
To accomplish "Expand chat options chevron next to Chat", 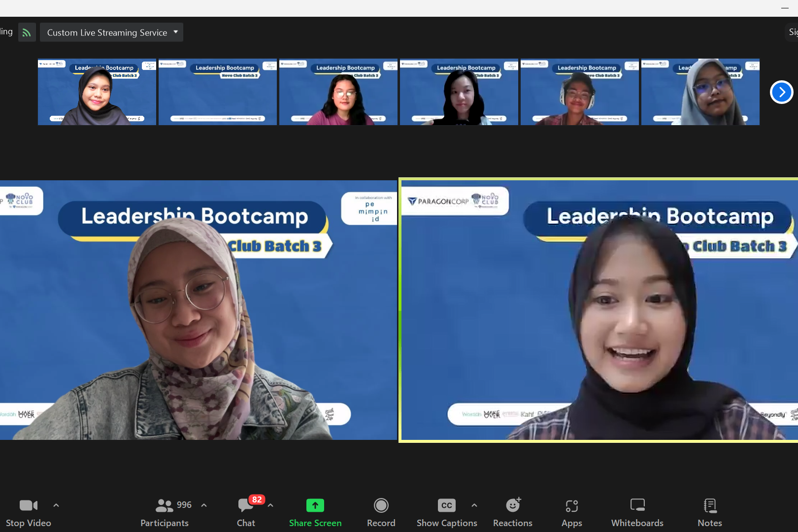I will pyautogui.click(x=270, y=505).
